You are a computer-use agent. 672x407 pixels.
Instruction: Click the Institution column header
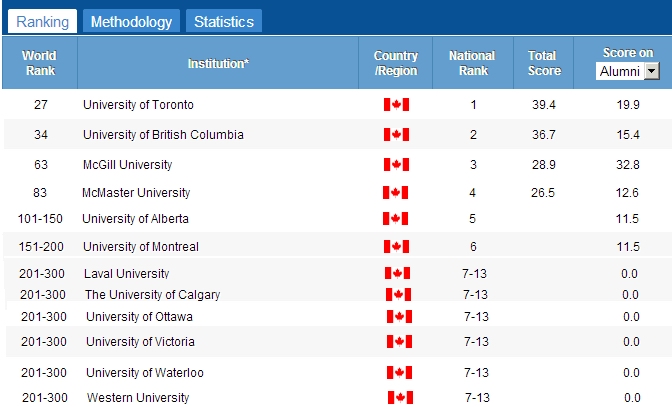[219, 63]
